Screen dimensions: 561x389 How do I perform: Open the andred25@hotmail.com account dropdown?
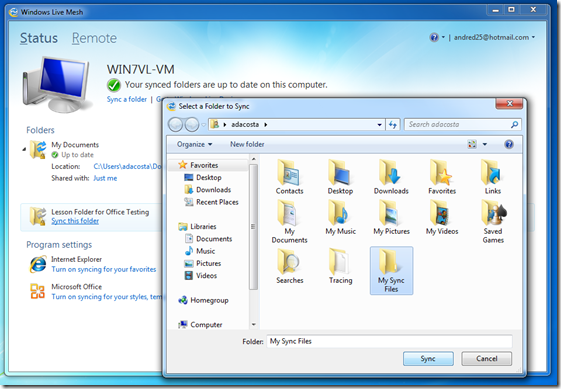coord(494,37)
